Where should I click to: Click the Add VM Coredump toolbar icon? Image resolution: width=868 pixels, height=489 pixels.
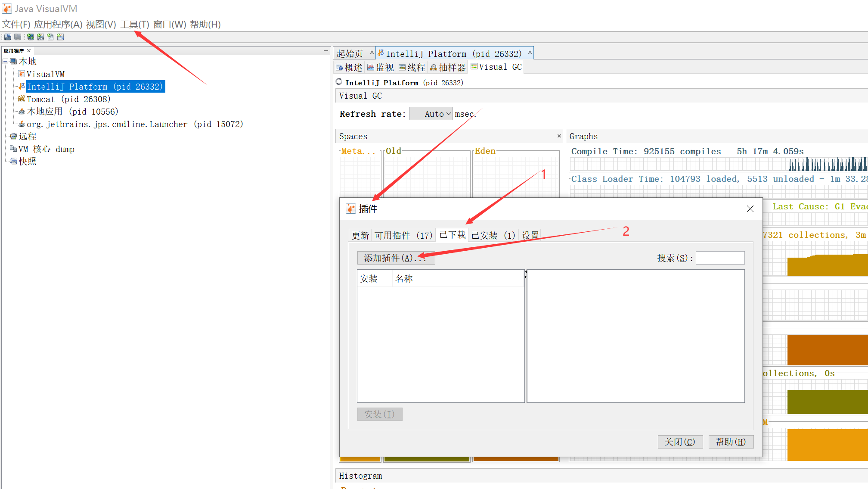pos(50,37)
